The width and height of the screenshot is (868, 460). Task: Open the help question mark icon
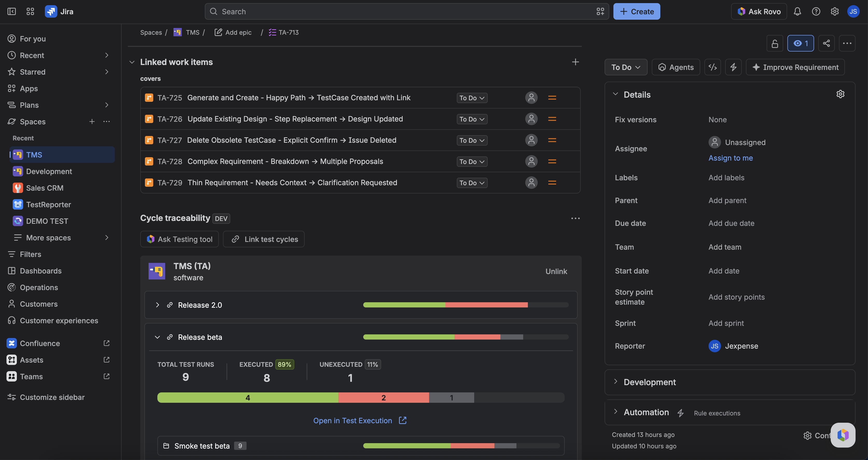point(816,11)
